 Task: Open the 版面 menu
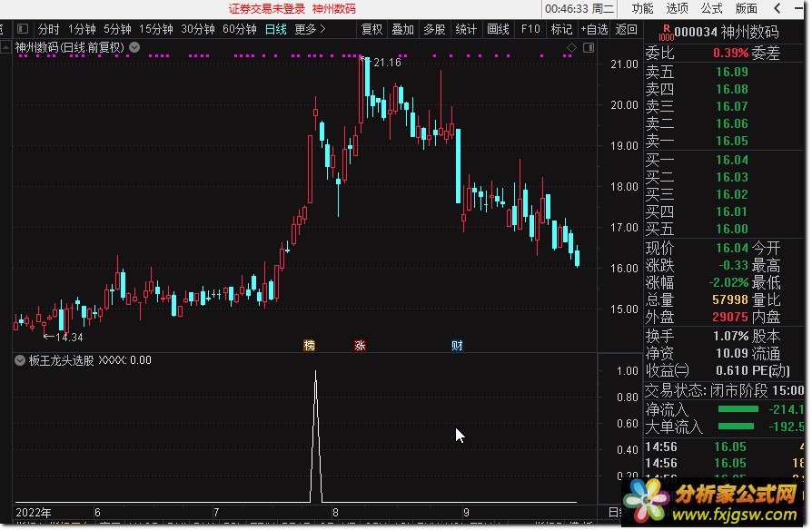(747, 8)
